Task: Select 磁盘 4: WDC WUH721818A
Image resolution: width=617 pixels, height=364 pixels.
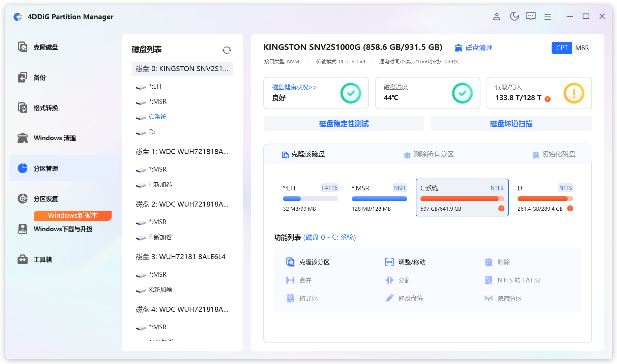Action: pos(182,309)
